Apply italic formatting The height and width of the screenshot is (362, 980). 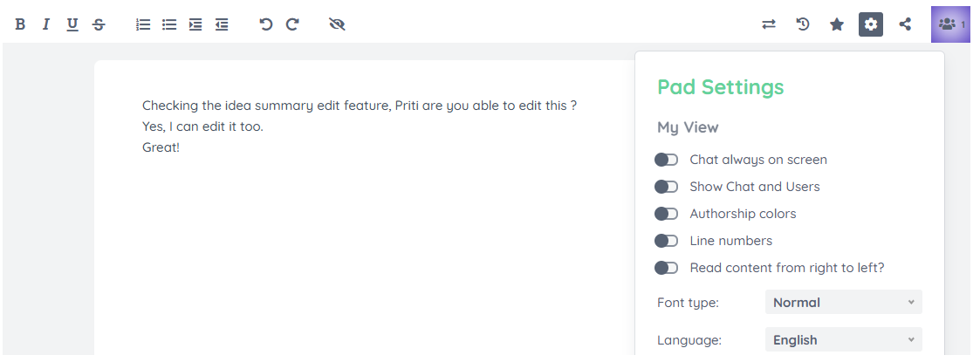point(45,24)
